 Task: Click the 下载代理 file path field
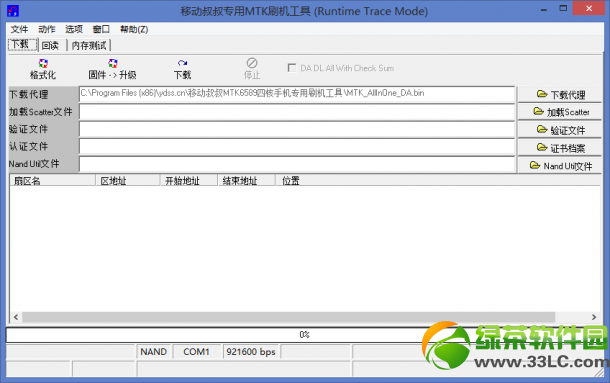297,94
